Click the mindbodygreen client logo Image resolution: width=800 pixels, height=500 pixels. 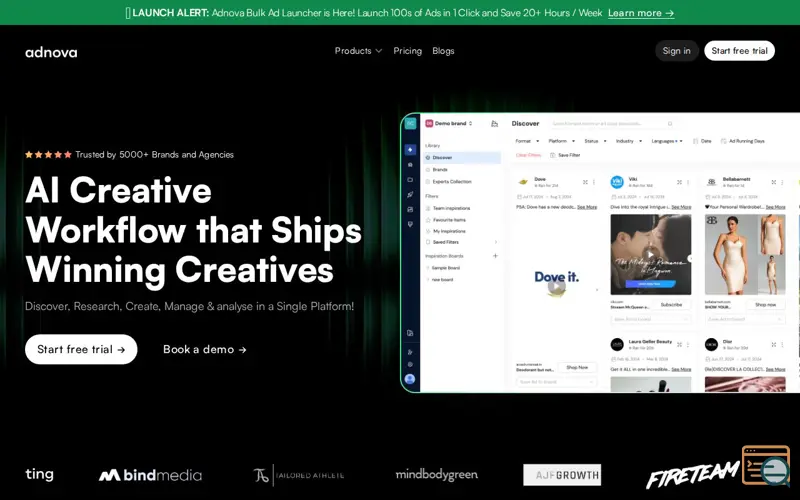[x=437, y=475]
